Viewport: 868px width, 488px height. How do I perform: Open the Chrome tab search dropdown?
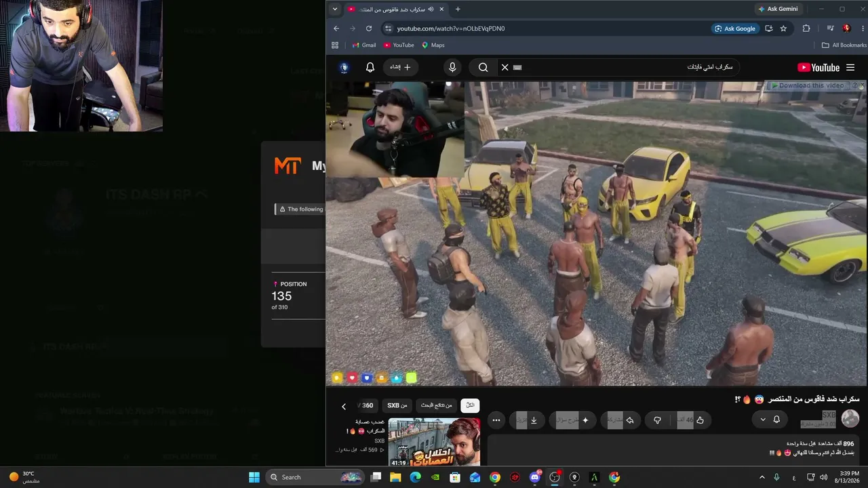334,9
